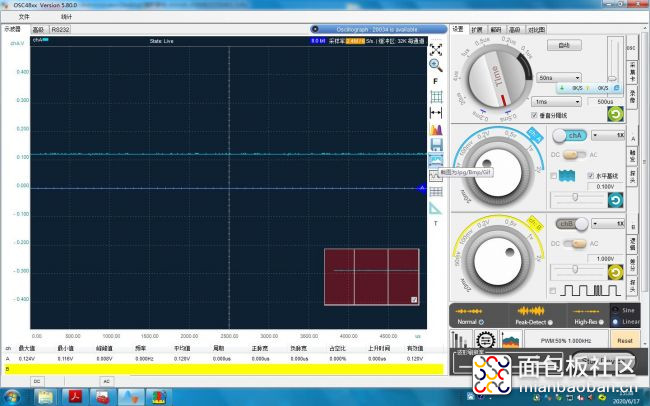Open the spectrum histogram icon

(436, 129)
